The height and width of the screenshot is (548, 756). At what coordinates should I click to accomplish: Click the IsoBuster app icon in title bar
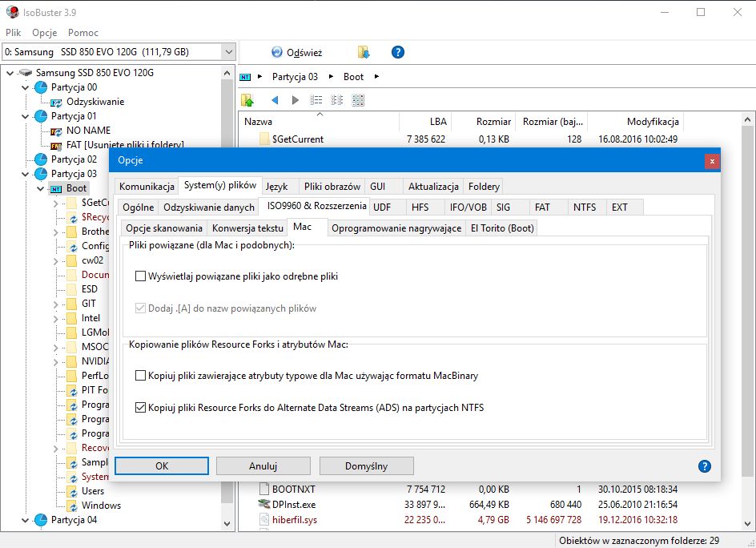point(13,12)
